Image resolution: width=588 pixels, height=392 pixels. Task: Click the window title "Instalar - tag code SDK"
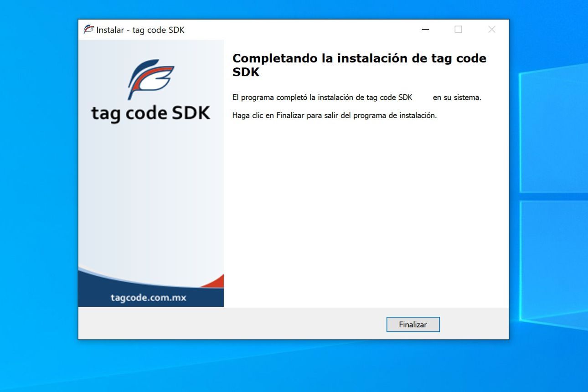tap(140, 30)
